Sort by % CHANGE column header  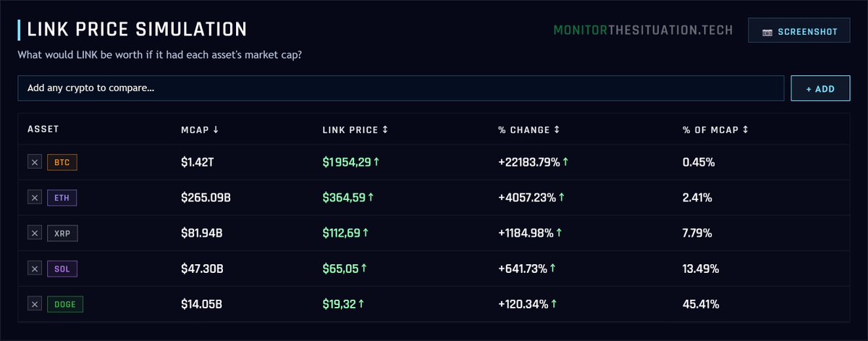(x=528, y=130)
